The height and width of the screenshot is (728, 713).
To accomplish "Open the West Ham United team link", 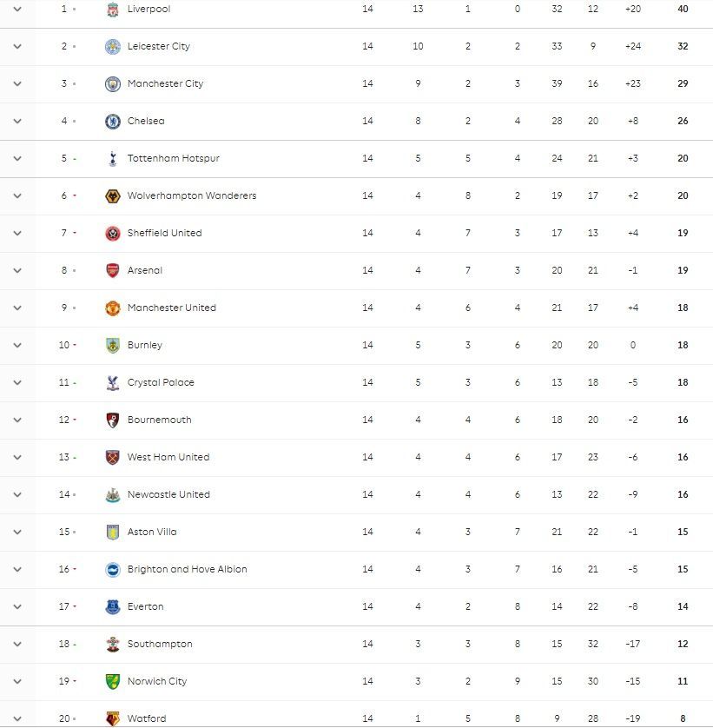I will tap(168, 457).
